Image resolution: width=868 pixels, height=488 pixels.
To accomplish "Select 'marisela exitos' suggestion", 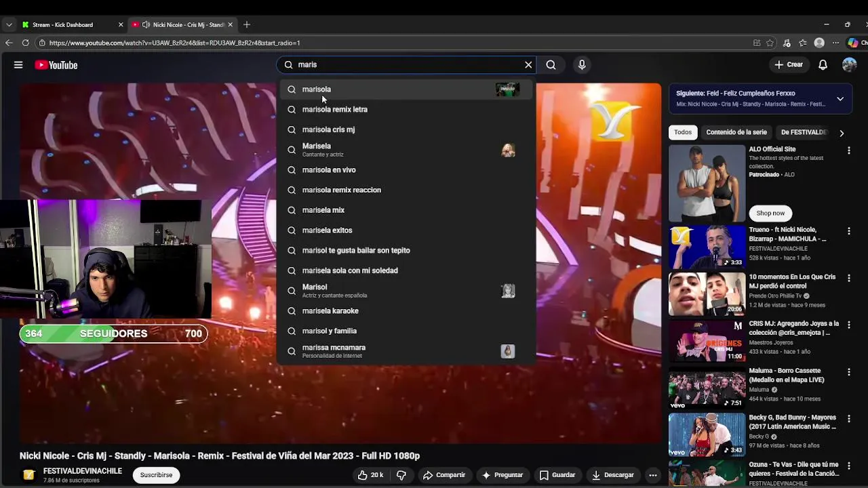I will pos(406,230).
